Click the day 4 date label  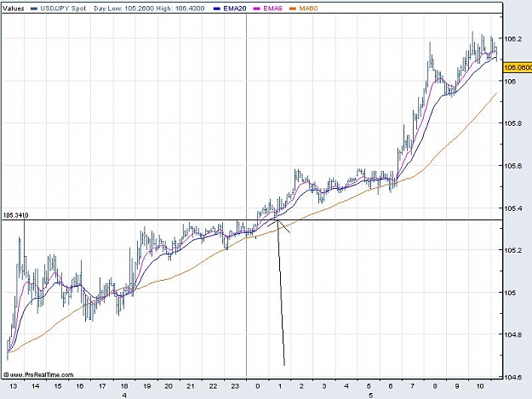[124, 396]
